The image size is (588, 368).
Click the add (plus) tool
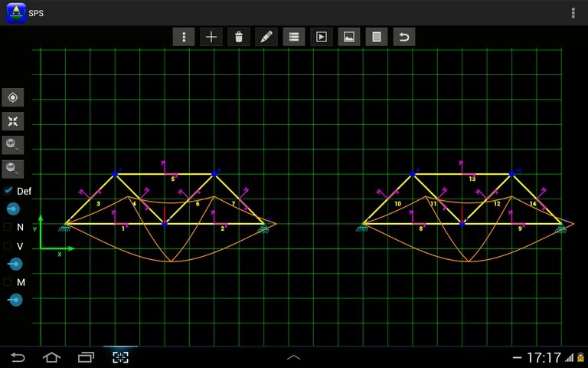point(211,37)
